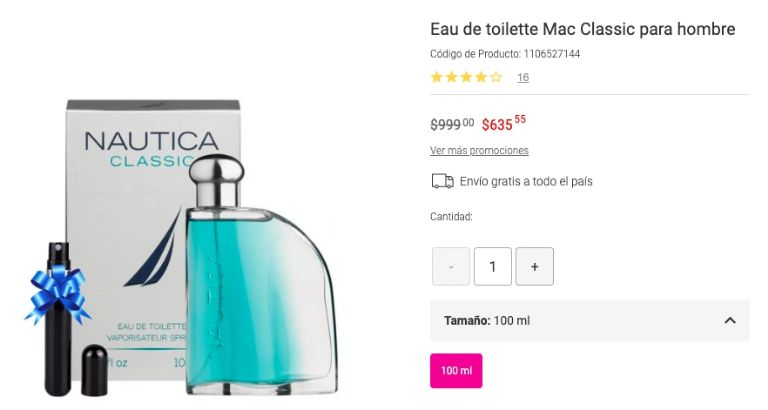This screenshot has width=768, height=410.
Task: Click the free shipping truck icon
Action: pos(442,181)
